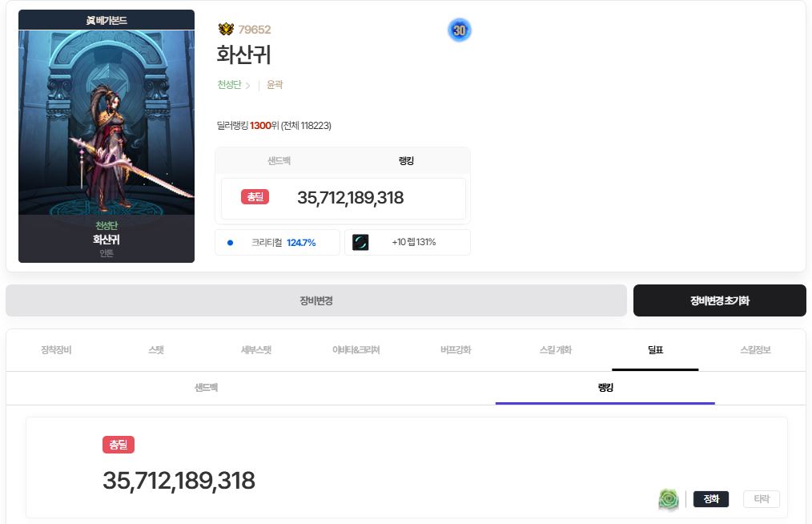
Task: Select 랭킹 in the top summary card
Action: tap(406, 161)
